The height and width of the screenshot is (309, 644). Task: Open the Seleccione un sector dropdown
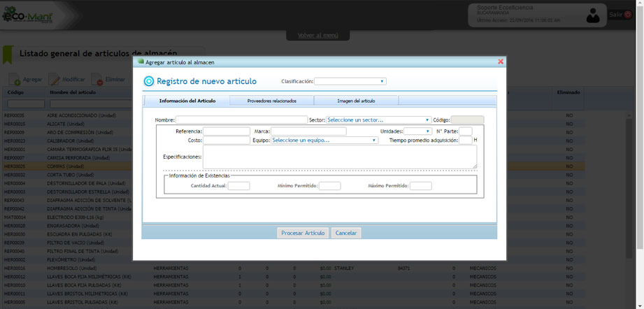378,120
